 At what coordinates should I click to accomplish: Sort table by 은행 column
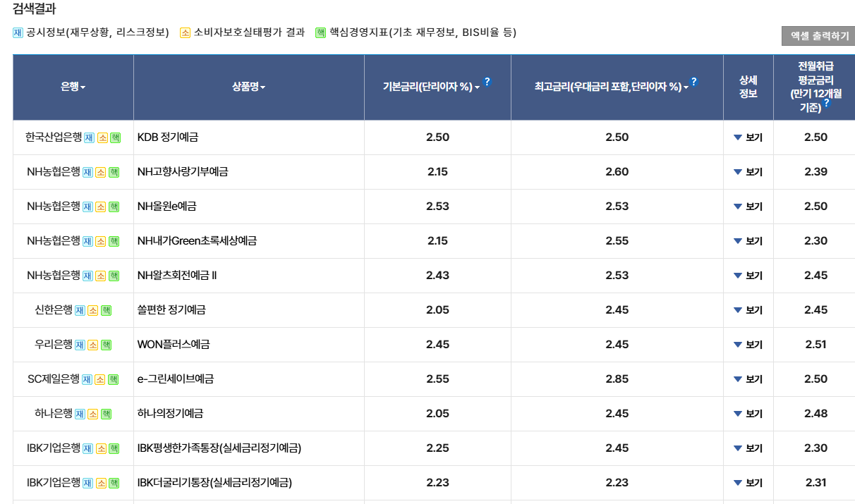coord(73,87)
